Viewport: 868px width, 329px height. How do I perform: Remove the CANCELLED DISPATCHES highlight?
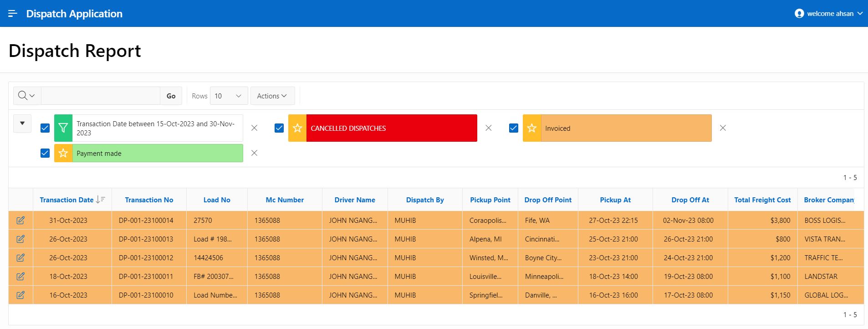tap(489, 128)
